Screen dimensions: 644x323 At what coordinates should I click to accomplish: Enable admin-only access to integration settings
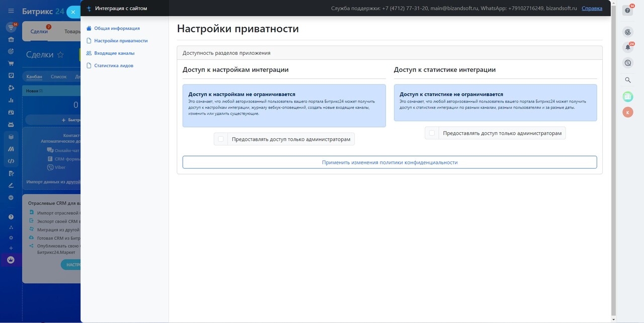click(x=221, y=139)
